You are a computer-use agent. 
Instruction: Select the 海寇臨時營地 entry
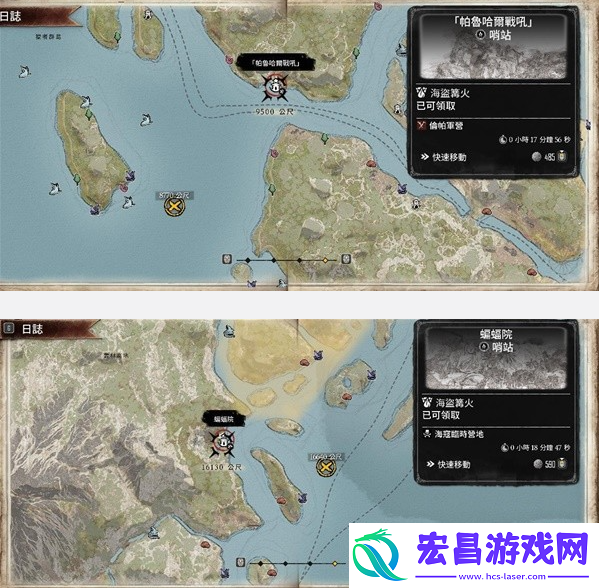pyautogui.click(x=459, y=434)
